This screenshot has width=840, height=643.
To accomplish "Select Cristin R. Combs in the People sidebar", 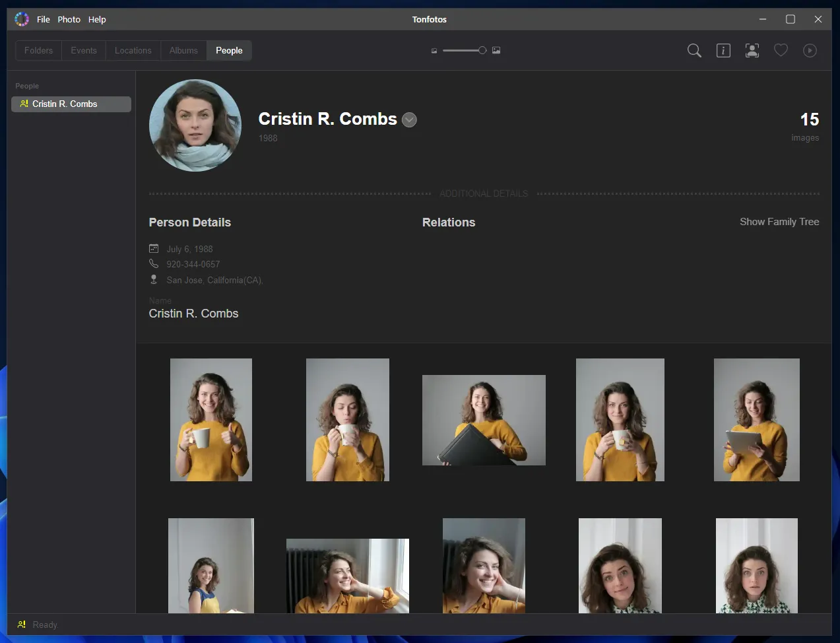I will click(71, 104).
